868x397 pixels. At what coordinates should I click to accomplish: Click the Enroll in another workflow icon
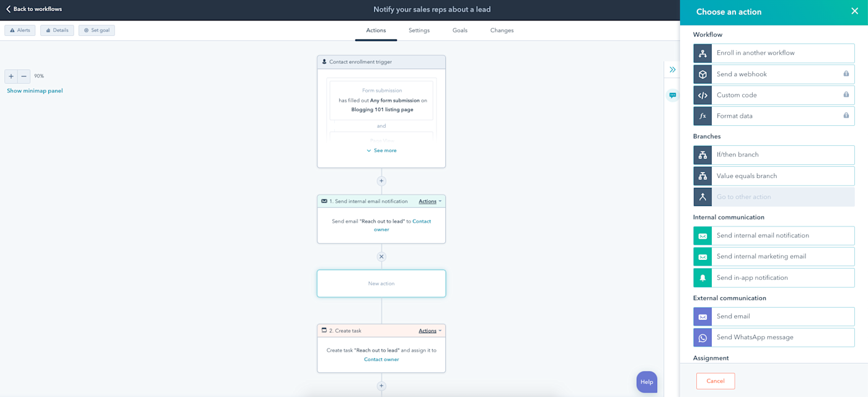point(702,53)
